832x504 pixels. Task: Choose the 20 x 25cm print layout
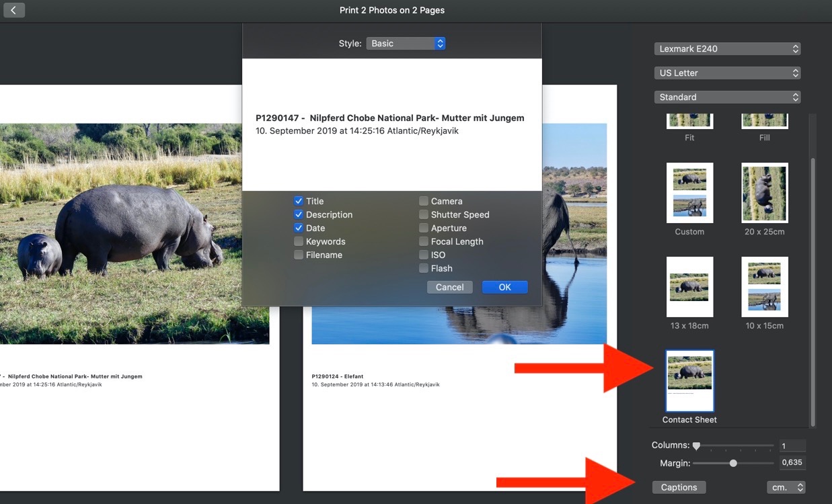tap(764, 193)
